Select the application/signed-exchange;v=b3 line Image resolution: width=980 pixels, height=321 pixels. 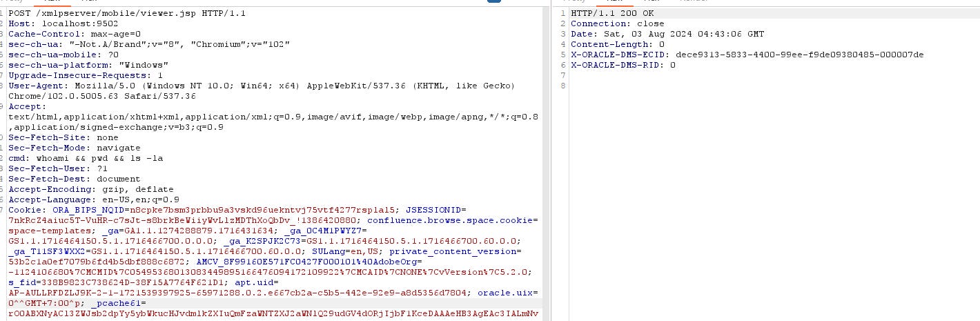click(116, 127)
